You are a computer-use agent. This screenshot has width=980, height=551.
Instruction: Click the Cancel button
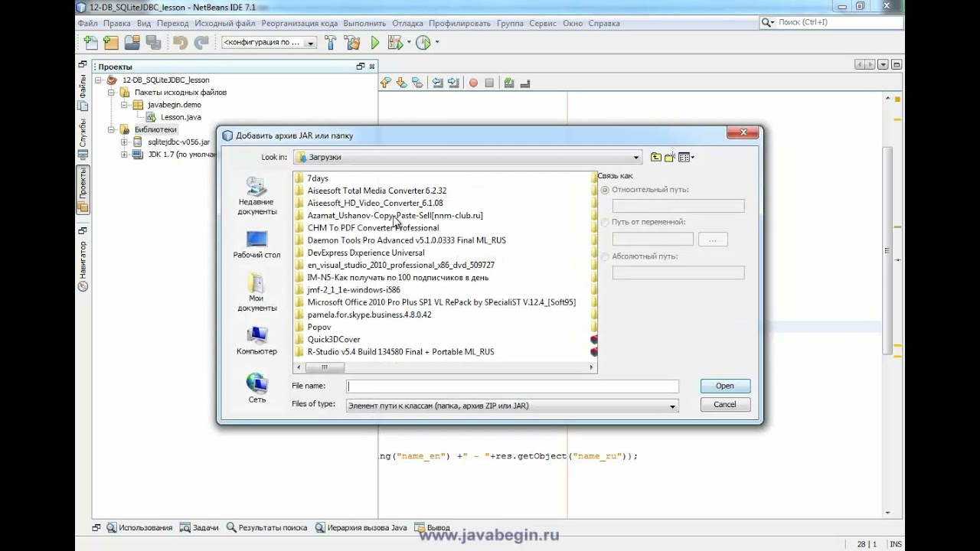click(725, 404)
